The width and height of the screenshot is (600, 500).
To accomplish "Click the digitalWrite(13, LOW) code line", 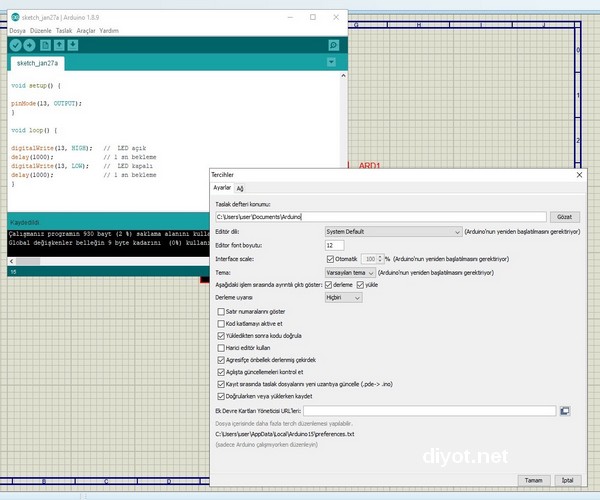I will (50, 166).
